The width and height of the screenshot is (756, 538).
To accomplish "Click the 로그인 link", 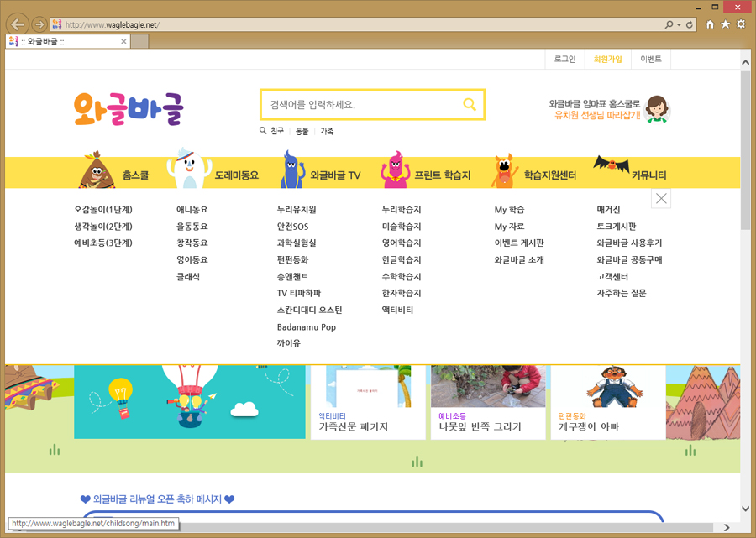I will 564,60.
